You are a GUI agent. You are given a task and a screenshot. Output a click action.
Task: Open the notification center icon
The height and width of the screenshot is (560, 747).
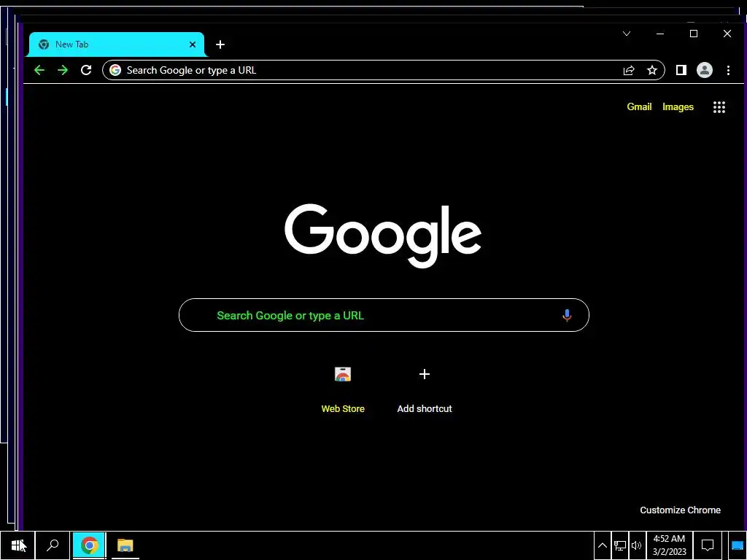coord(708,545)
